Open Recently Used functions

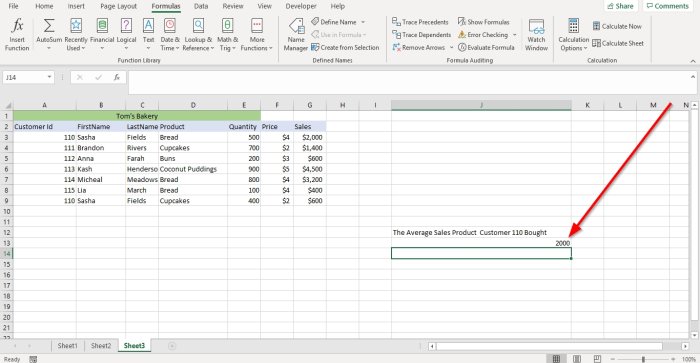pyautogui.click(x=76, y=35)
